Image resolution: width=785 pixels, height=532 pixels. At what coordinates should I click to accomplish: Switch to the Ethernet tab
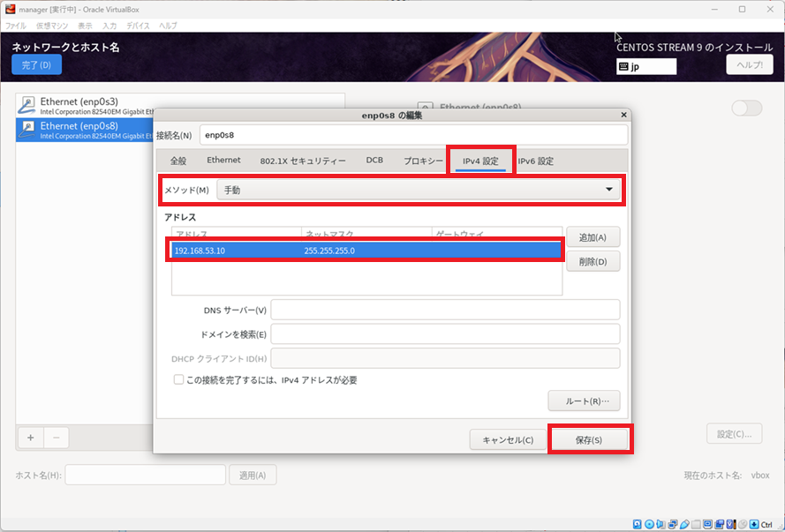tap(223, 160)
